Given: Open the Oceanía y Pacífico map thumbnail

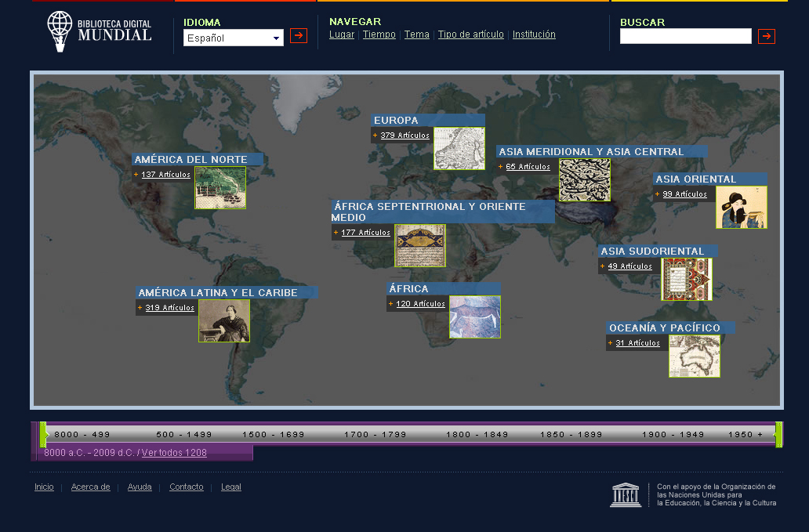Looking at the screenshot, I should click(x=694, y=356).
